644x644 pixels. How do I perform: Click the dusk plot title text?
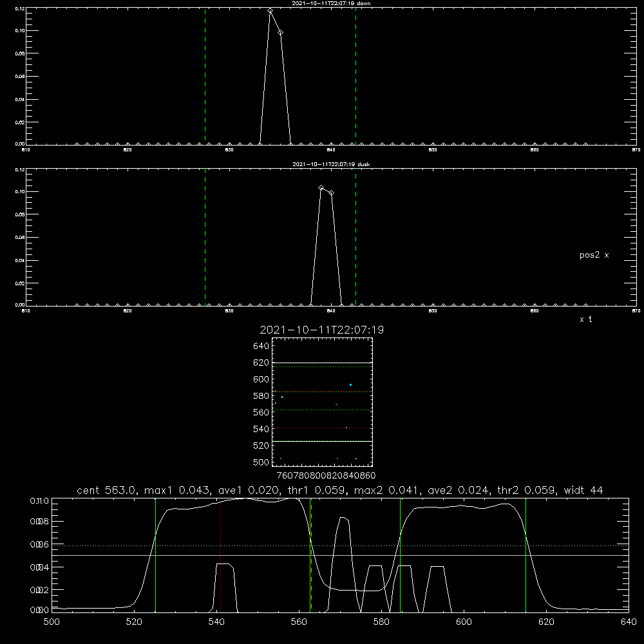[331, 164]
